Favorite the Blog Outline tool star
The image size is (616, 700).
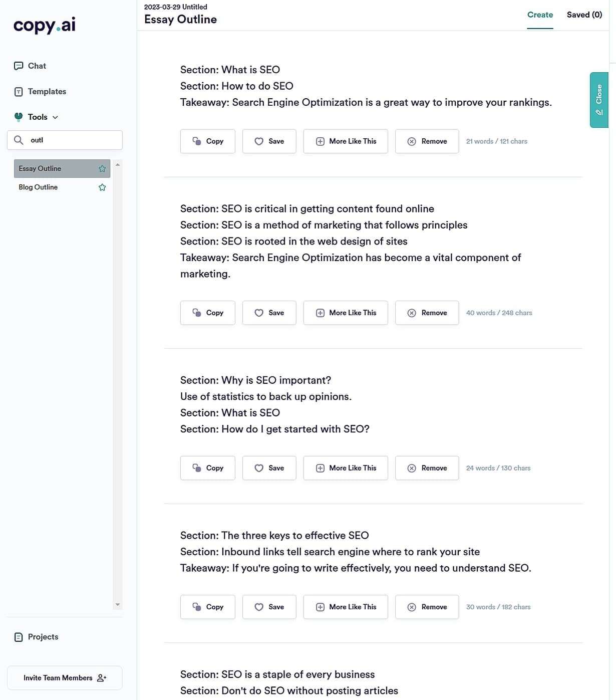click(102, 187)
